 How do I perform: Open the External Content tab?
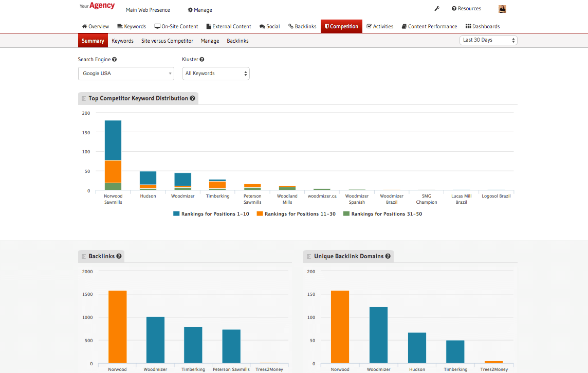229,26
